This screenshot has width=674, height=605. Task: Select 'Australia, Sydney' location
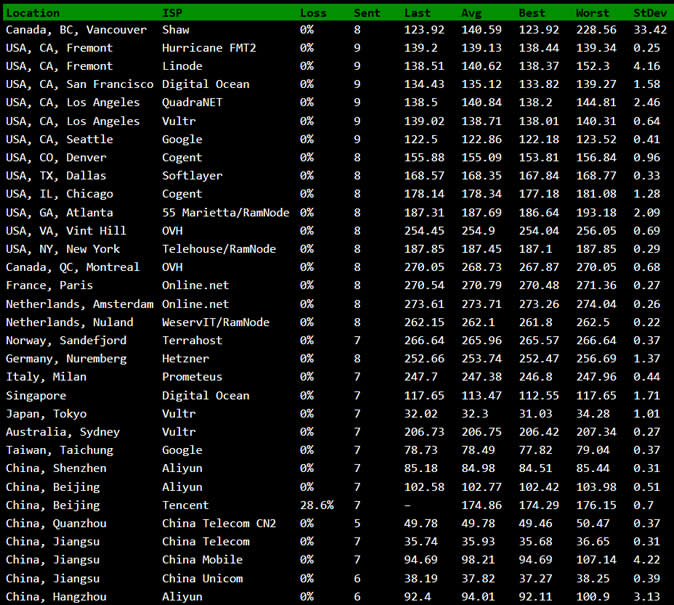(63, 432)
